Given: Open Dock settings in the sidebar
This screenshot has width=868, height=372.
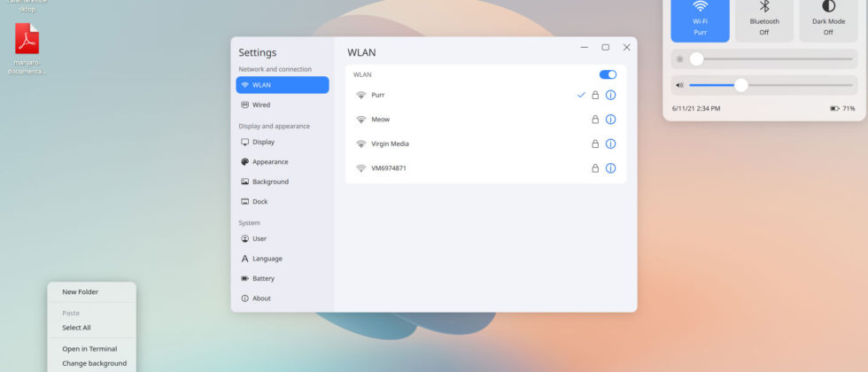Looking at the screenshot, I should click(283, 202).
